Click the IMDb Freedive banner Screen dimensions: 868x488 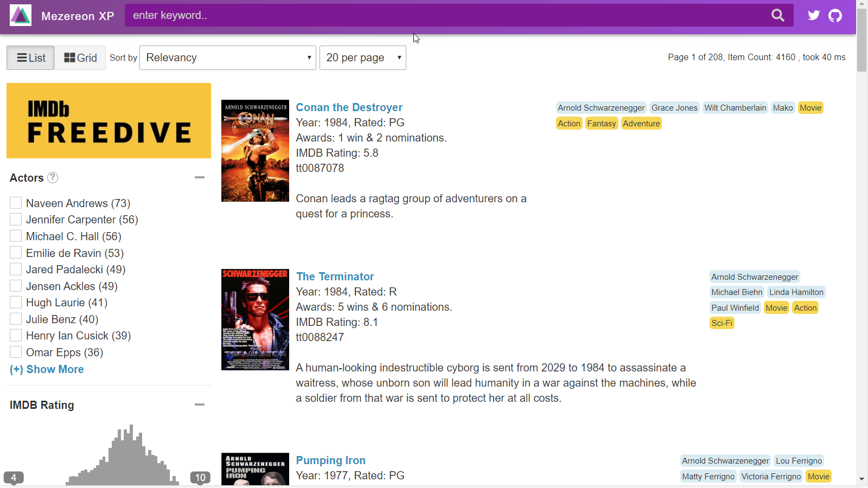(108, 120)
